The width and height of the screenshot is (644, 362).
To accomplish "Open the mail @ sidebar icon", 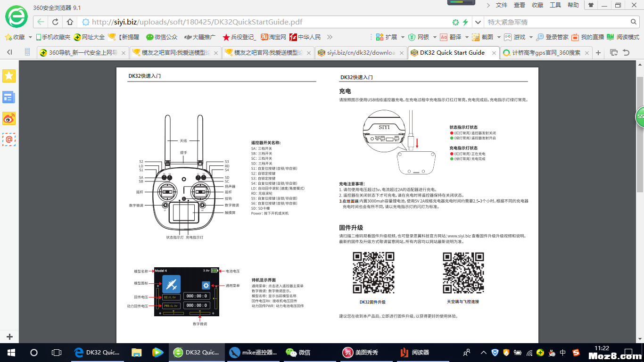I will pyautogui.click(x=9, y=140).
